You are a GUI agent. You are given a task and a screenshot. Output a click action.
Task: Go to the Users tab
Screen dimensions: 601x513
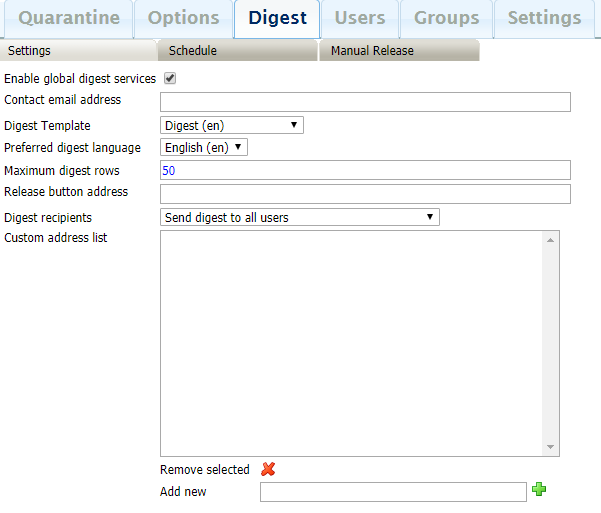[360, 18]
